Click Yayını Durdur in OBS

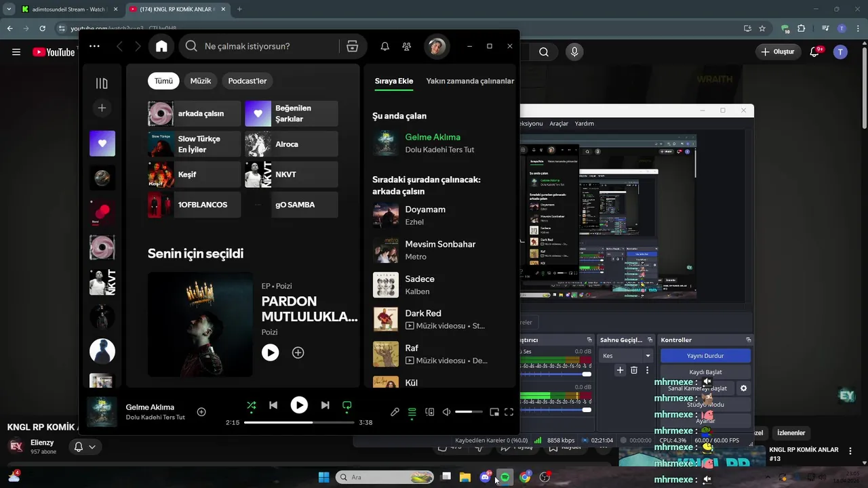pyautogui.click(x=705, y=356)
